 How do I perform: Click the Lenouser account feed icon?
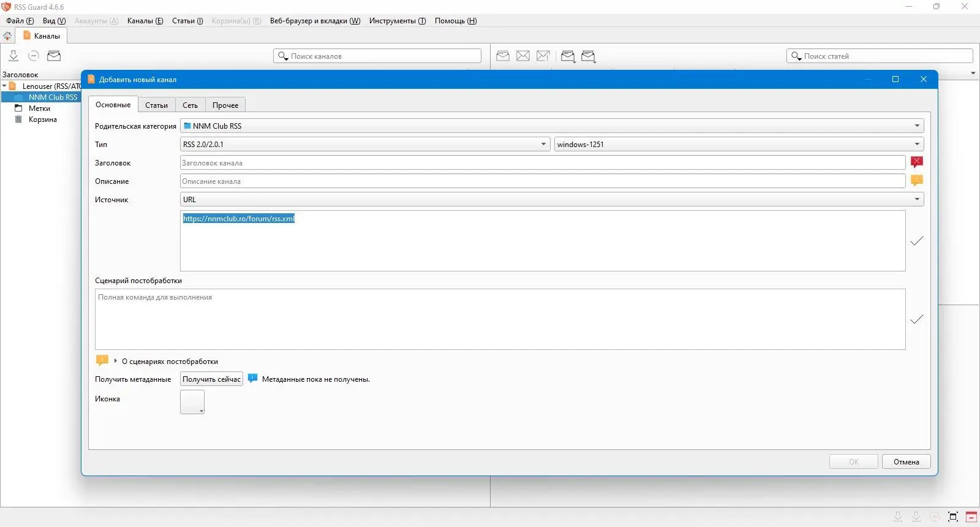pyautogui.click(x=13, y=86)
